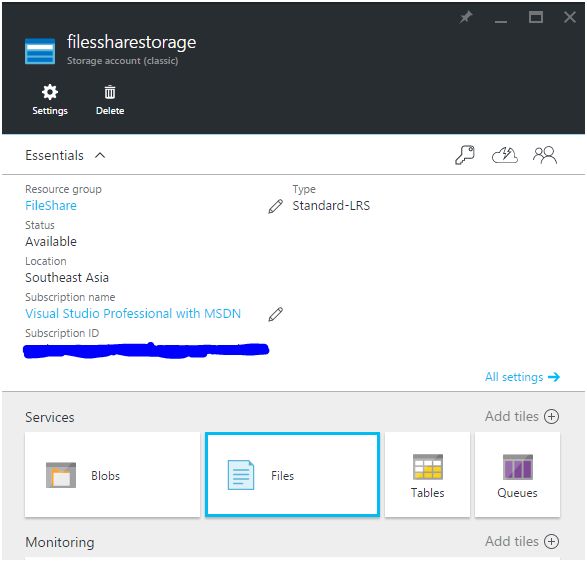
Task: Click the Monitoring section heading
Action: [60, 543]
